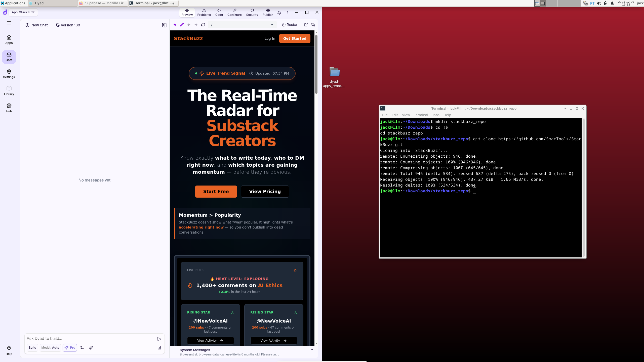The width and height of the screenshot is (644, 362).
Task: Open preview in external browser window
Action: point(306,25)
